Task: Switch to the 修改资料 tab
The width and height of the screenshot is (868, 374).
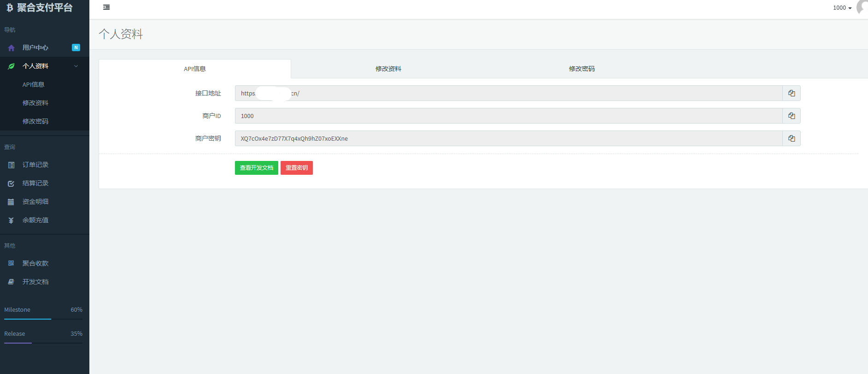Action: 388,69
